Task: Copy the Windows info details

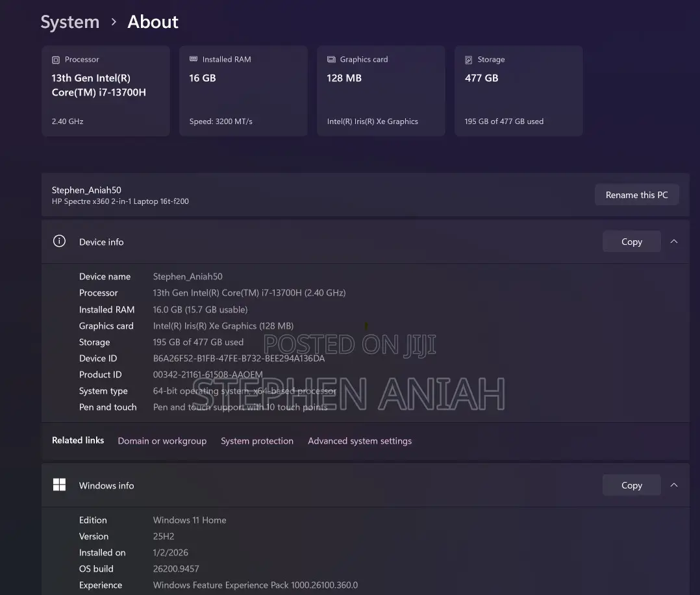Action: 632,485
